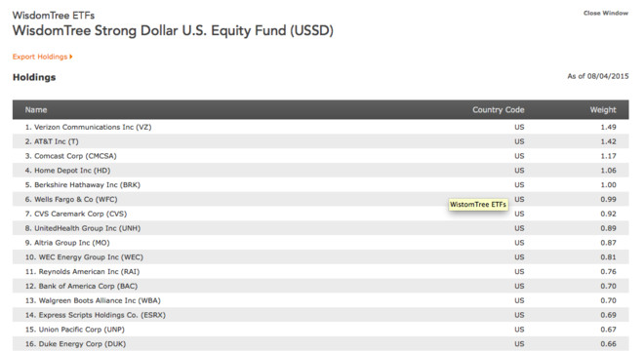
Task: Click the Export Holdings link
Action: [x=42, y=57]
